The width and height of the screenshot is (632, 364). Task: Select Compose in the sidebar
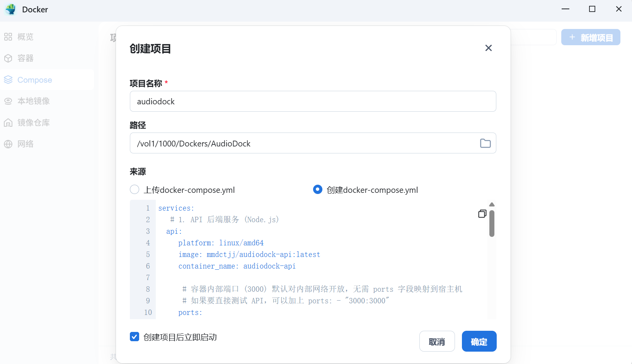click(x=47, y=80)
